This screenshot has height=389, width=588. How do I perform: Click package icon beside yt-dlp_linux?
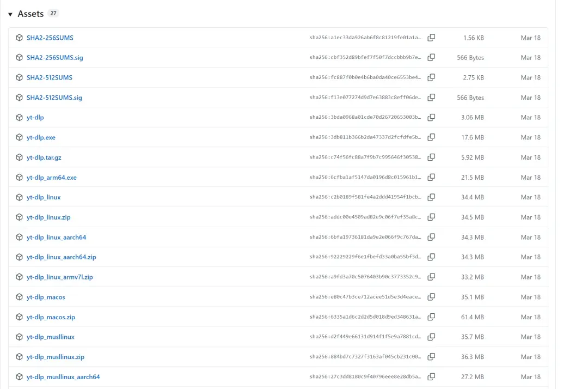(19, 197)
